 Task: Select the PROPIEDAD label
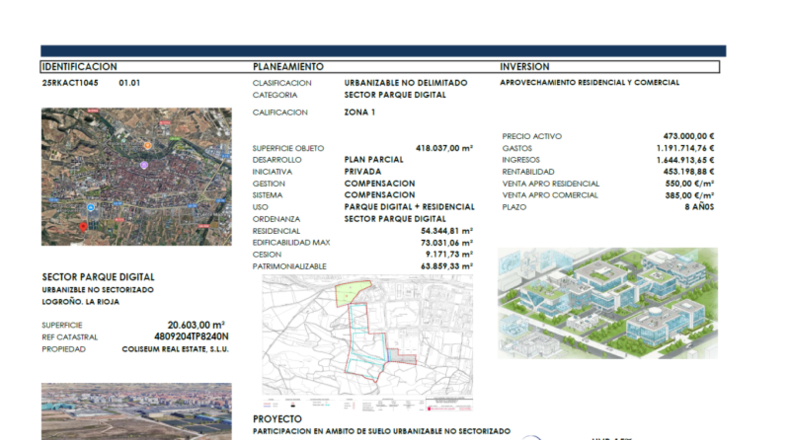pyautogui.click(x=64, y=349)
